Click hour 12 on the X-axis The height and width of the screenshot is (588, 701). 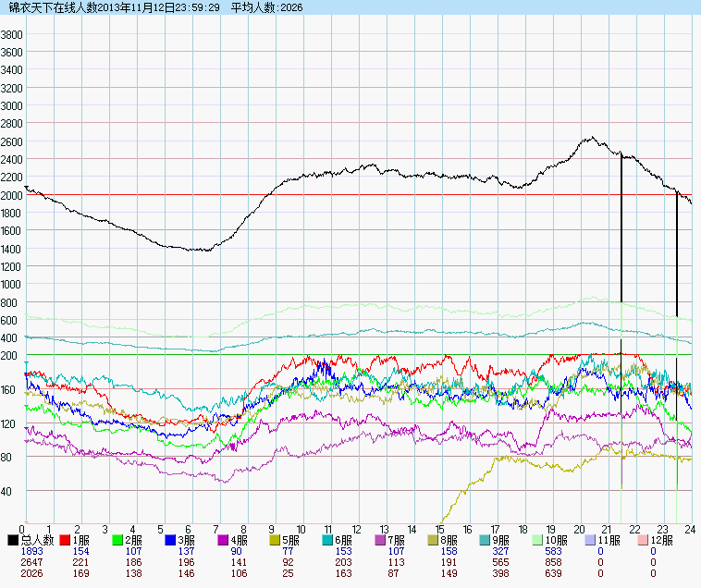356,530
